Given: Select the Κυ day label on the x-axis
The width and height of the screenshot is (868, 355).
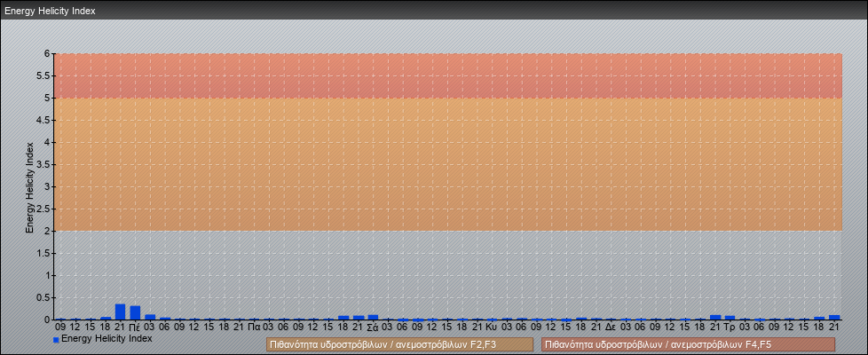Looking at the screenshot, I should coord(491,327).
